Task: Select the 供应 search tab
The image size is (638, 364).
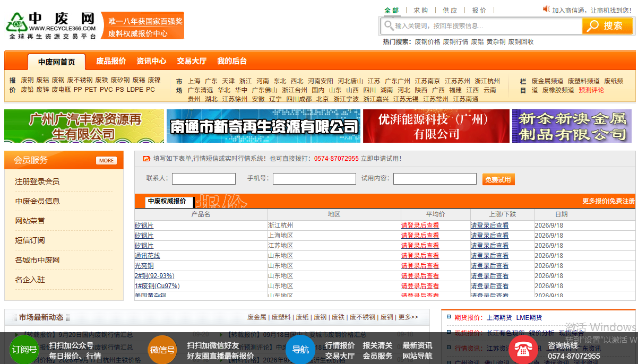Action: tap(450, 10)
